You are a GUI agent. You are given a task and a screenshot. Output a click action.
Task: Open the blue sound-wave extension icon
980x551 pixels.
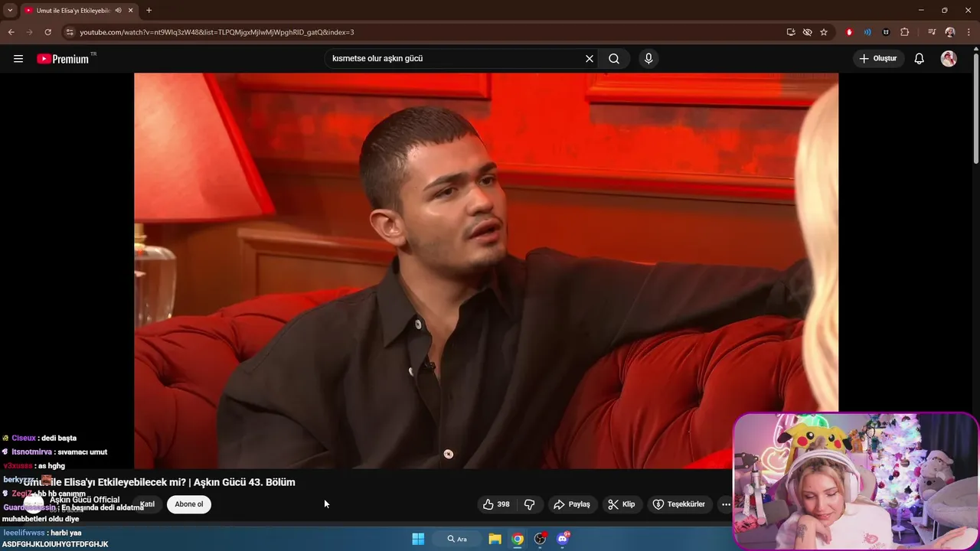tap(867, 32)
